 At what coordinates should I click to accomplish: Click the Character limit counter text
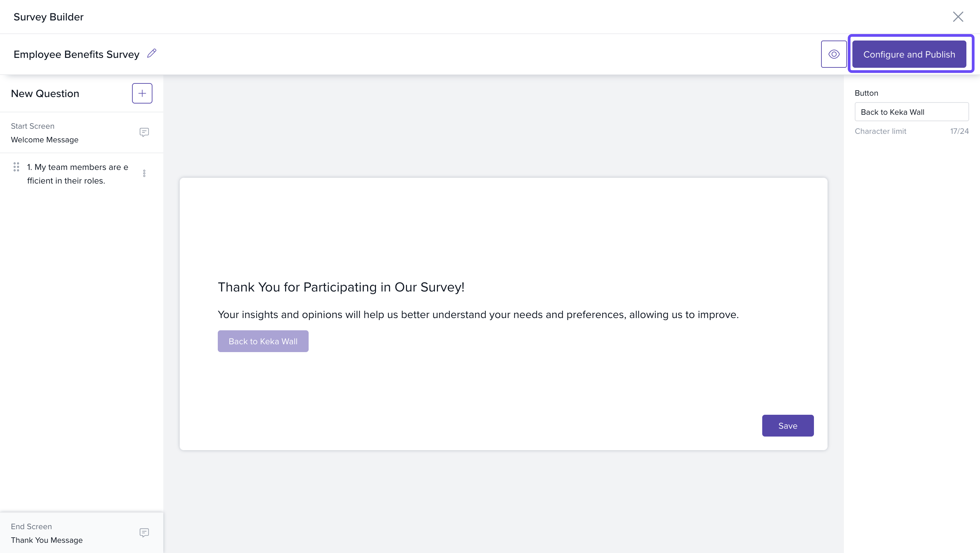[x=959, y=131]
